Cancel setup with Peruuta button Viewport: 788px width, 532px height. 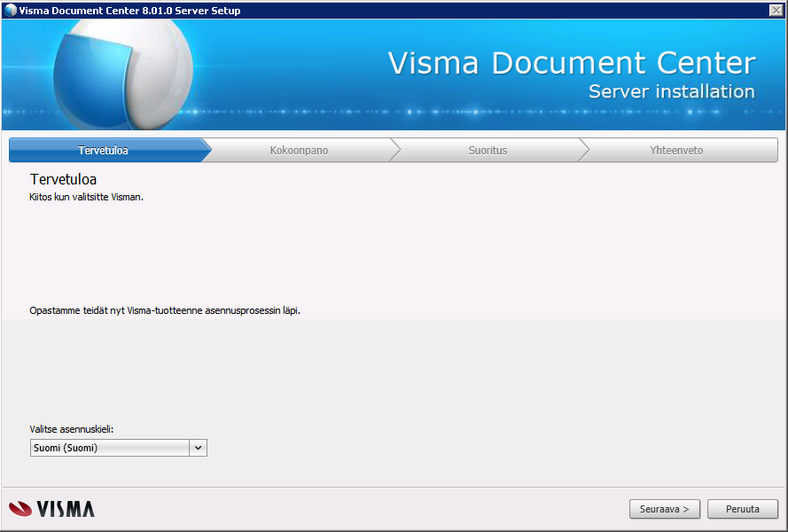742,509
